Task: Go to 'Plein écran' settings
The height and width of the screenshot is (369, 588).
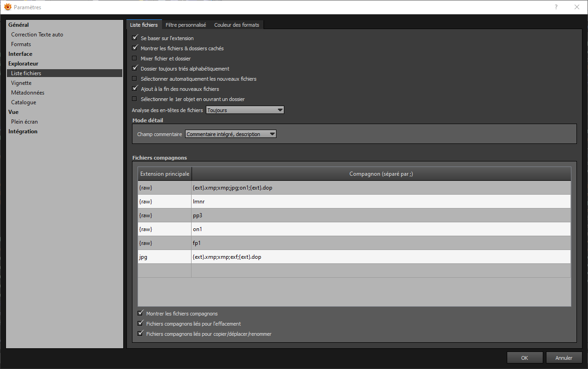Action: 24,122
